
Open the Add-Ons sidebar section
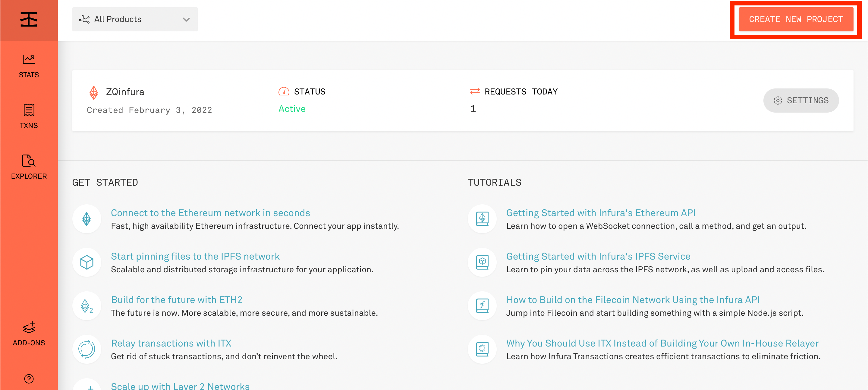coord(29,333)
